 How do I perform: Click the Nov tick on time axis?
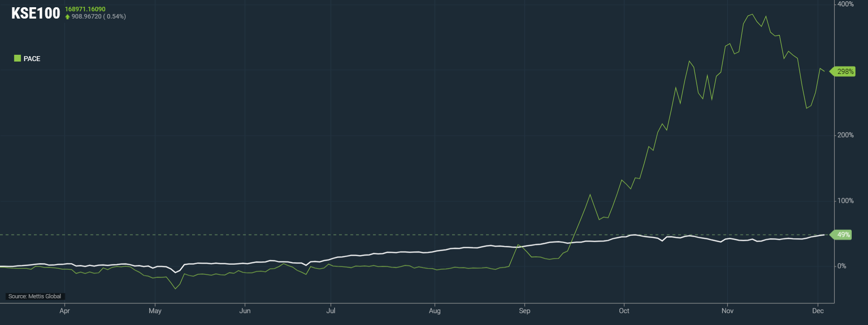pos(727,311)
